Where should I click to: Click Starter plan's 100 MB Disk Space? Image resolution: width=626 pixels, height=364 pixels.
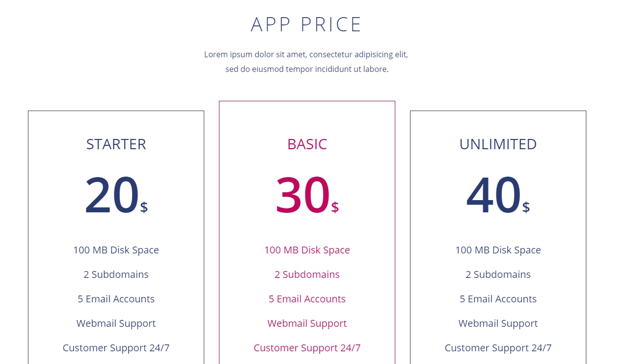(x=116, y=250)
